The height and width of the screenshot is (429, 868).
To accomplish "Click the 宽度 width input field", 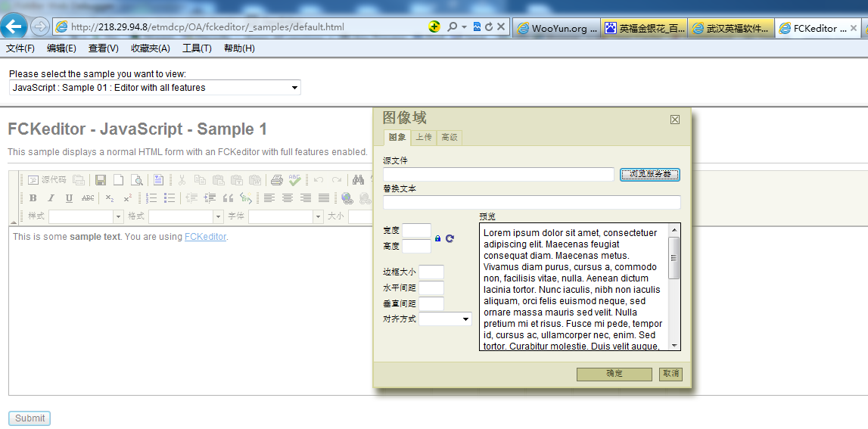I will pos(416,230).
